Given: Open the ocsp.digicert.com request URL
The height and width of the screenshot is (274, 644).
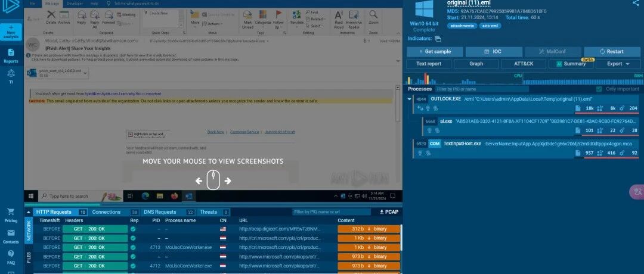Looking at the screenshot, I should [x=280, y=229].
